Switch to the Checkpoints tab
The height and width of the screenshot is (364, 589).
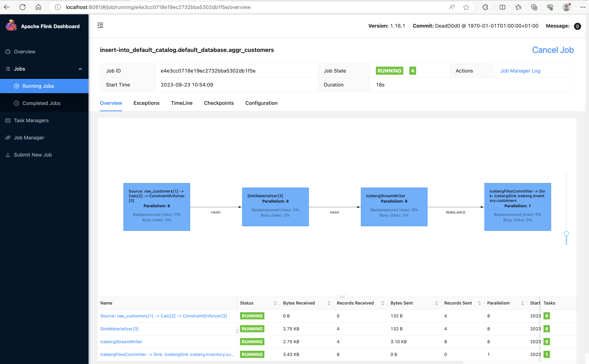point(219,103)
